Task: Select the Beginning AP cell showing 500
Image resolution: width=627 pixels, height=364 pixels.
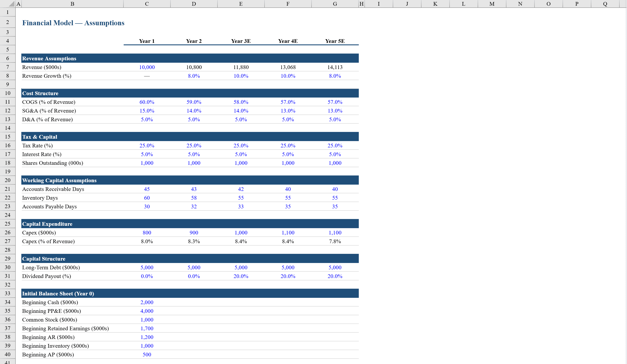Action: pos(147,354)
